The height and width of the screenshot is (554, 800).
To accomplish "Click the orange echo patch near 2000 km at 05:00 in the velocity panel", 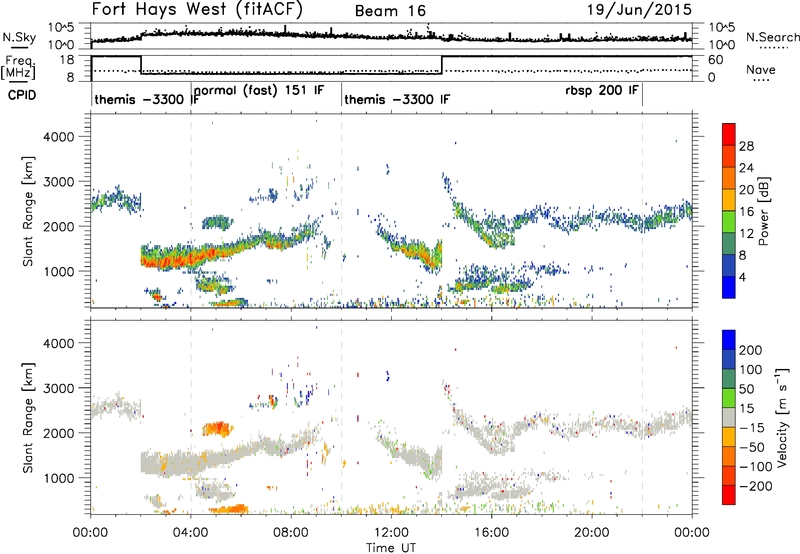I will point(218,429).
